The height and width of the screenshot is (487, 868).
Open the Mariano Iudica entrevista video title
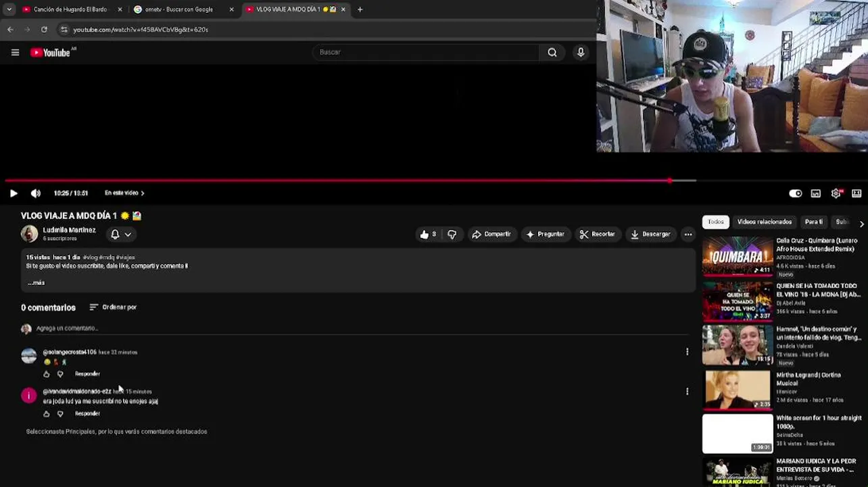817,465
